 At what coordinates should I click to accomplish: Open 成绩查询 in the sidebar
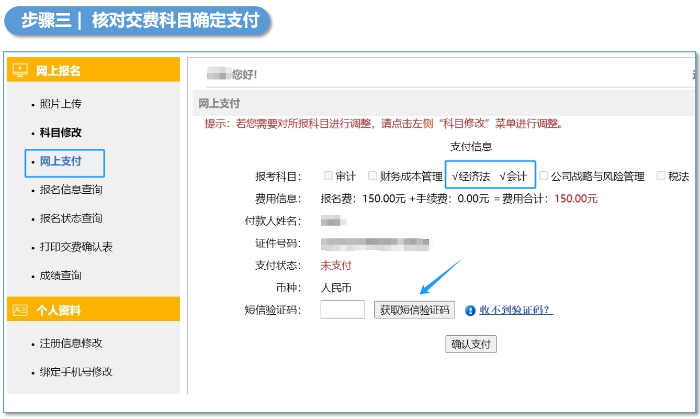[x=61, y=275]
